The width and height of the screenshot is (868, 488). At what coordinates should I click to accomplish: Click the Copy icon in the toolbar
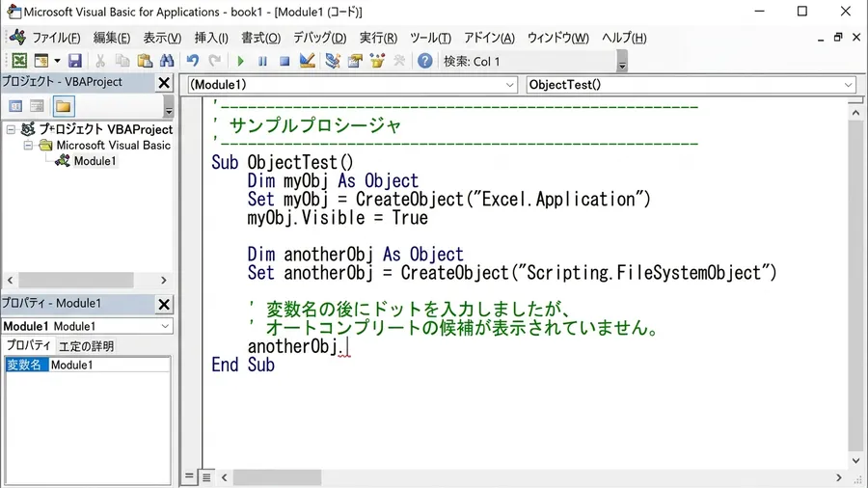(x=122, y=61)
